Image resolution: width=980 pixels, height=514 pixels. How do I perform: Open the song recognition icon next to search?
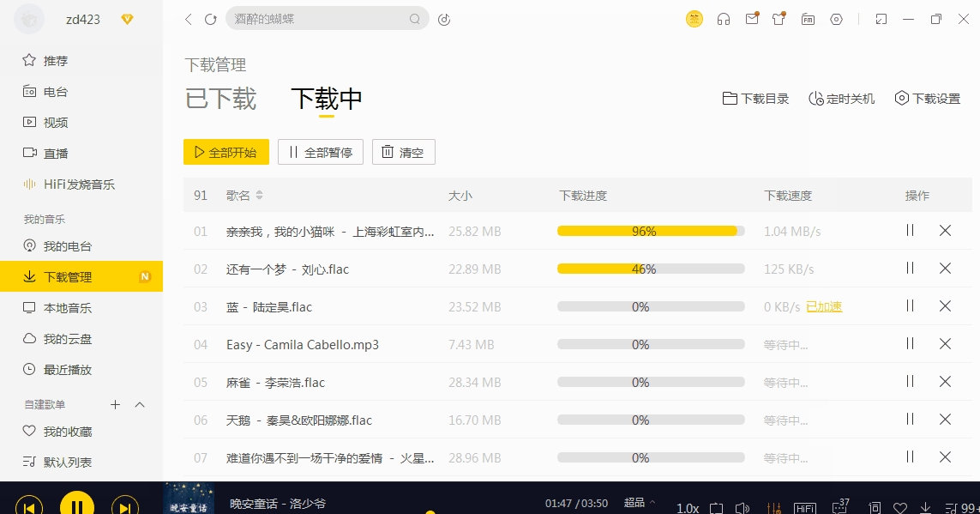(x=444, y=20)
